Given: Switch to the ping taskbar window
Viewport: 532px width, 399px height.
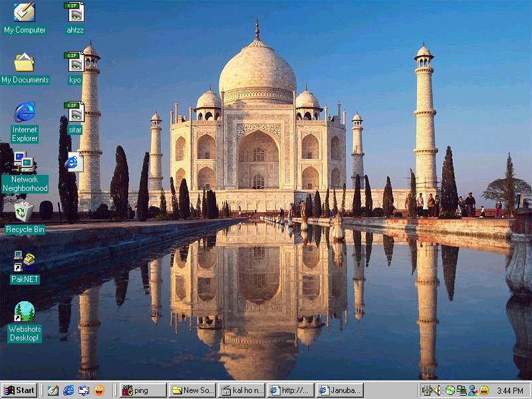Looking at the screenshot, I should coord(143,390).
